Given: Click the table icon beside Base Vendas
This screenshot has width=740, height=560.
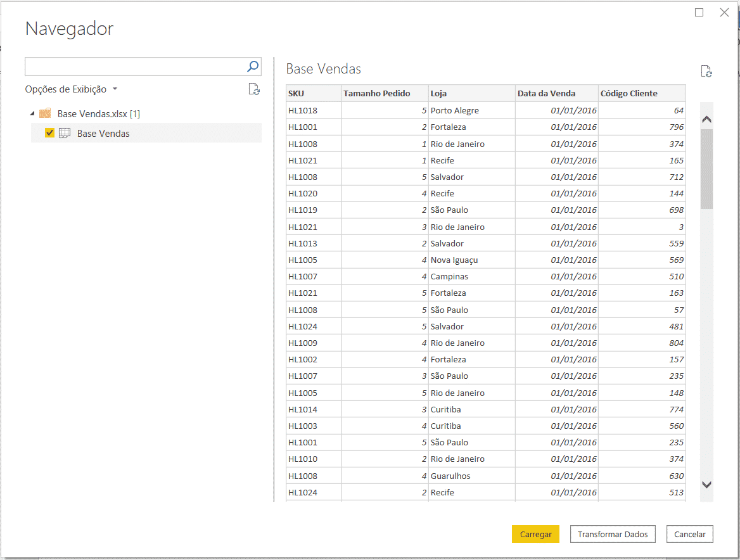Looking at the screenshot, I should [x=65, y=133].
